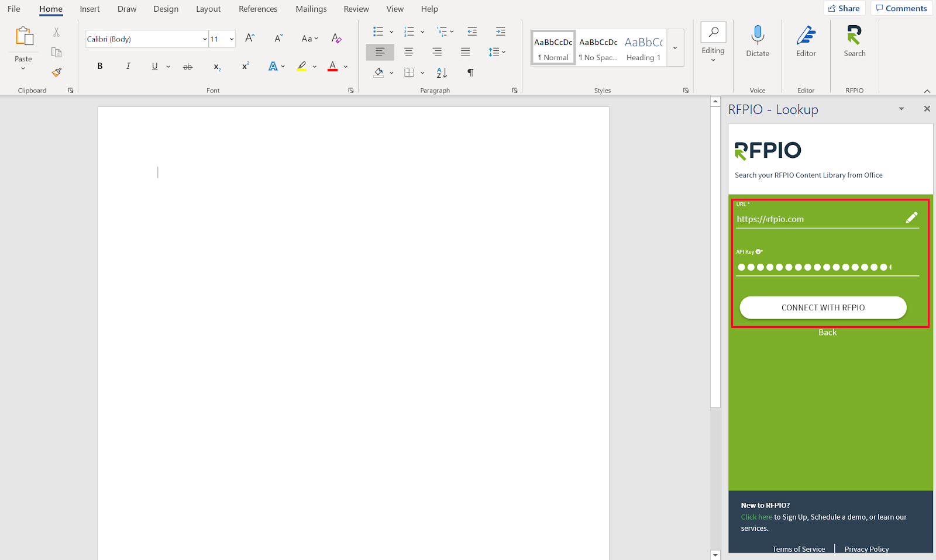Toggle underline formatting
The height and width of the screenshot is (560, 936).
click(x=154, y=66)
